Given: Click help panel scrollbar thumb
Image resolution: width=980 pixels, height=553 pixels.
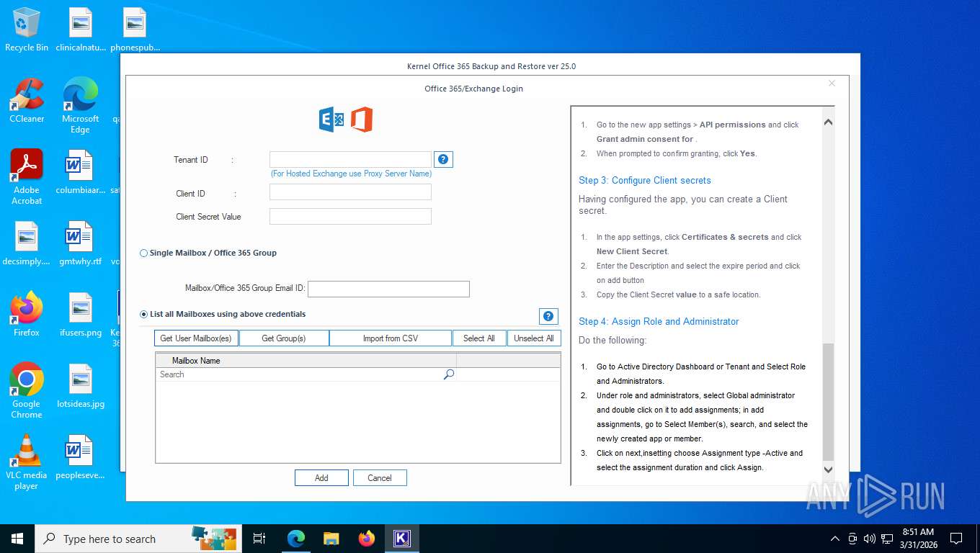Looking at the screenshot, I should tap(828, 402).
